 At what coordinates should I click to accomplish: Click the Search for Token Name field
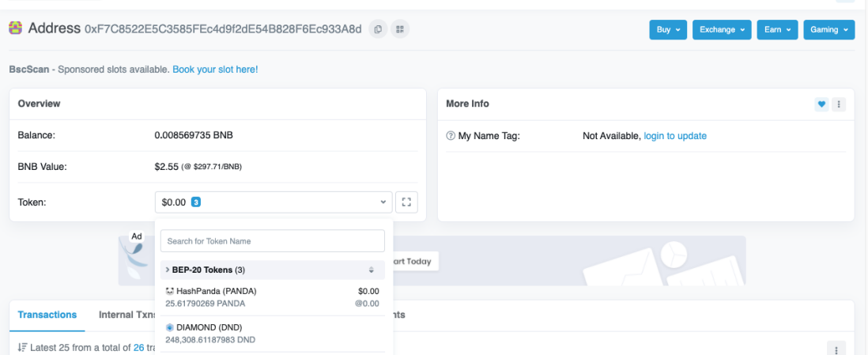point(272,240)
